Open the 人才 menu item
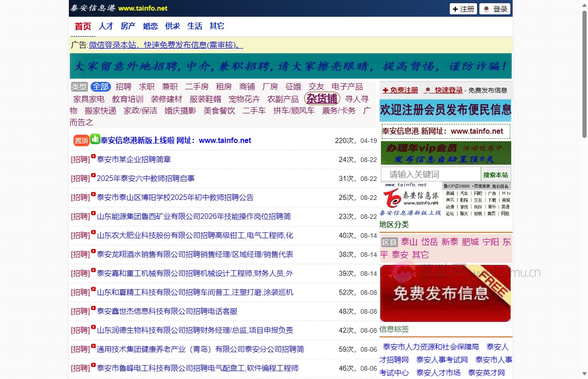 pos(105,26)
